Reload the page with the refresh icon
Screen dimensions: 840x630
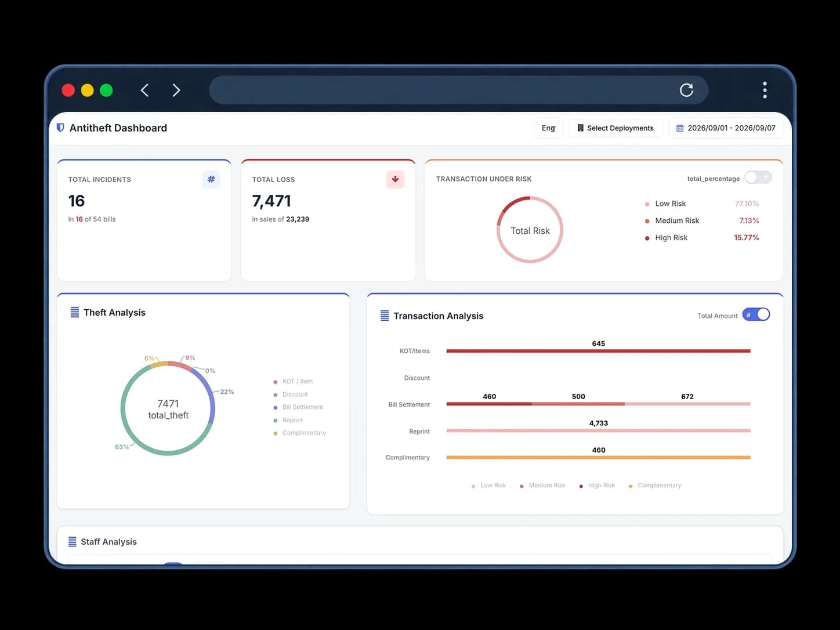coord(686,90)
